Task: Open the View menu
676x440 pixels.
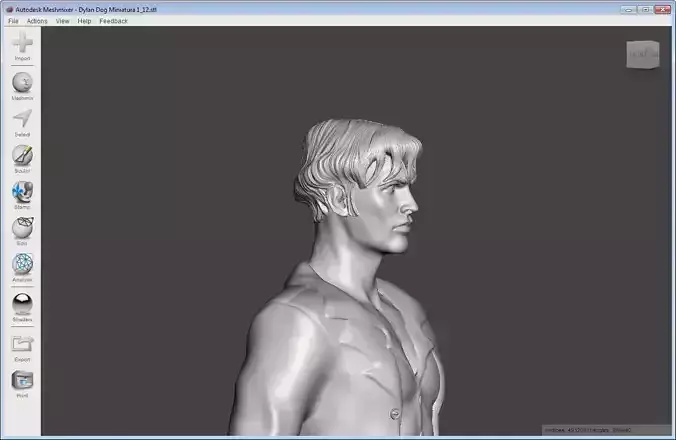Action: pyautogui.click(x=63, y=21)
